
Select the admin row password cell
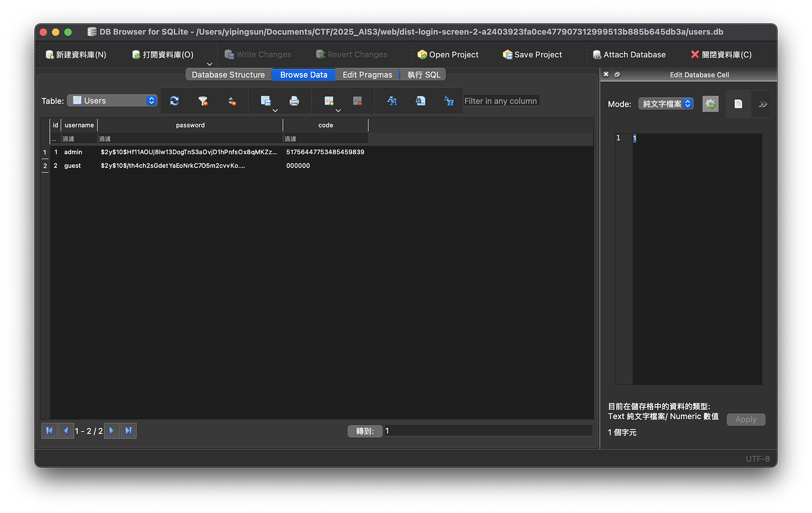[190, 152]
